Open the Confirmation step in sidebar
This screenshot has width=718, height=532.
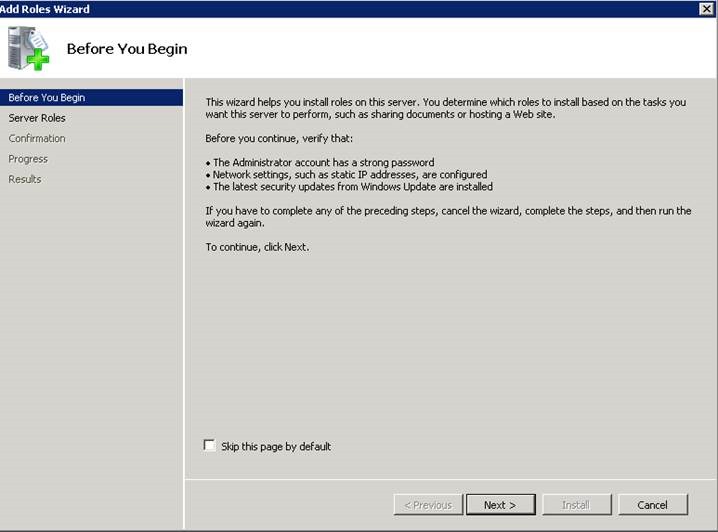tap(37, 138)
